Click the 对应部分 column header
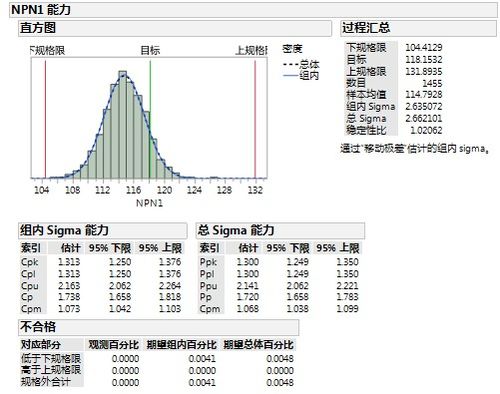The height and width of the screenshot is (394, 500). [x=41, y=345]
